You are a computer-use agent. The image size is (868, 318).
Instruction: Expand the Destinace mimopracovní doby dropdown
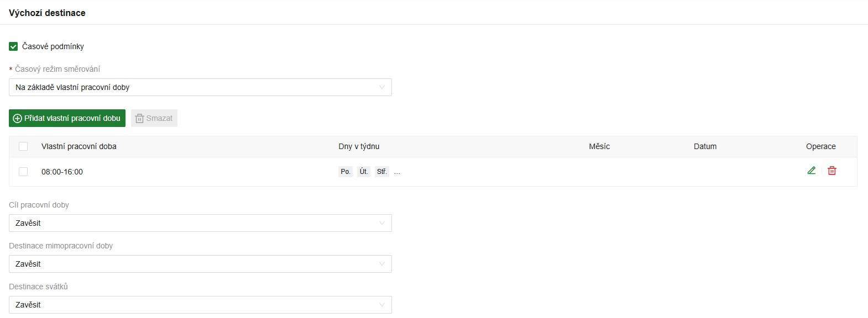point(200,264)
